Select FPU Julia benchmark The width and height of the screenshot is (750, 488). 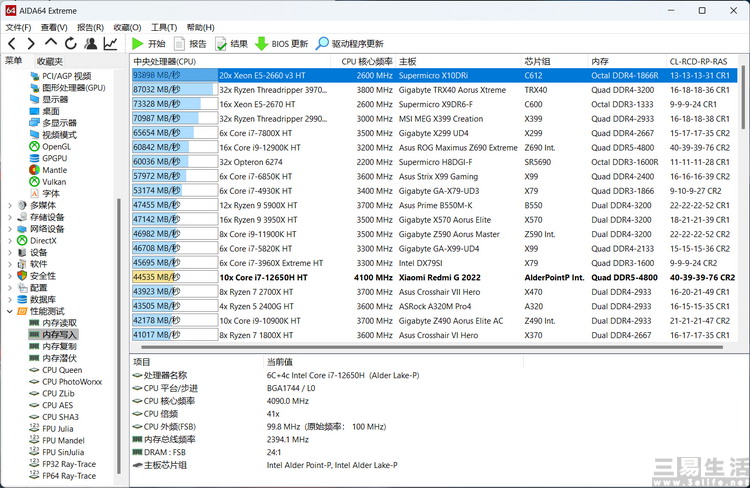pos(51,429)
